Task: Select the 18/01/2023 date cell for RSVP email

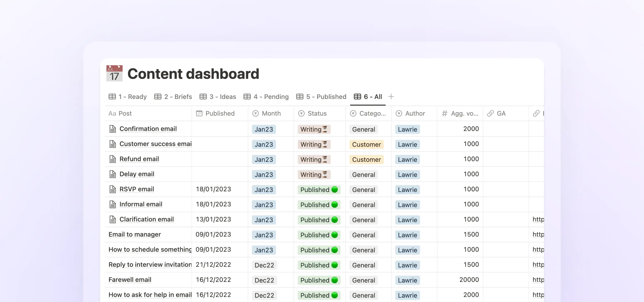Action: [x=213, y=189]
